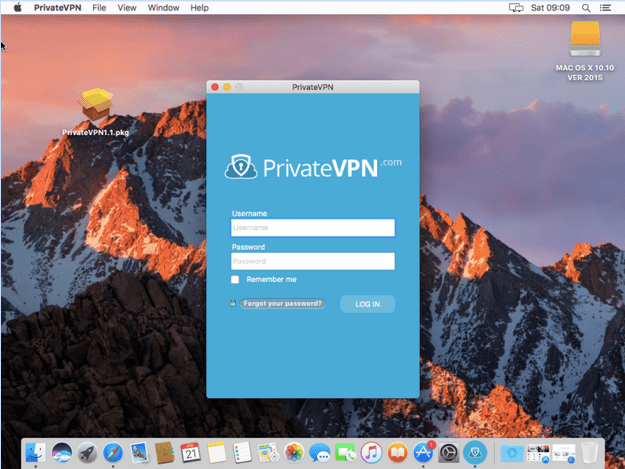The width and height of the screenshot is (625, 469).
Task: Open Launchpad rocket icon
Action: pos(88,453)
